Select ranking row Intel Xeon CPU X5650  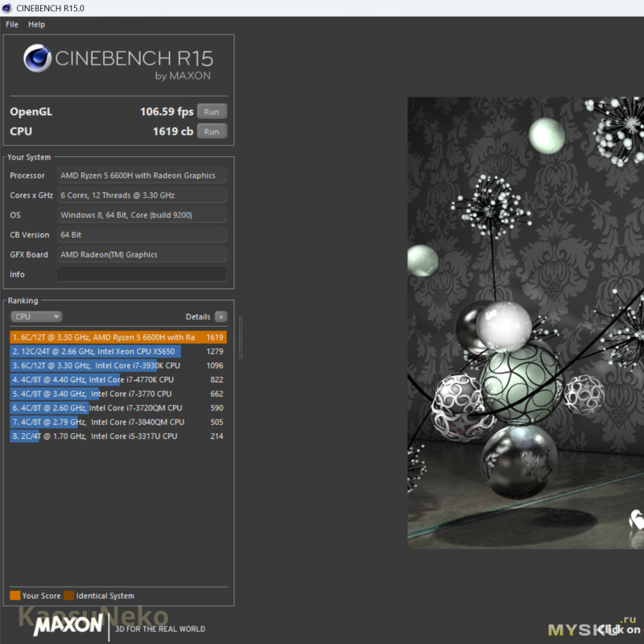point(118,352)
